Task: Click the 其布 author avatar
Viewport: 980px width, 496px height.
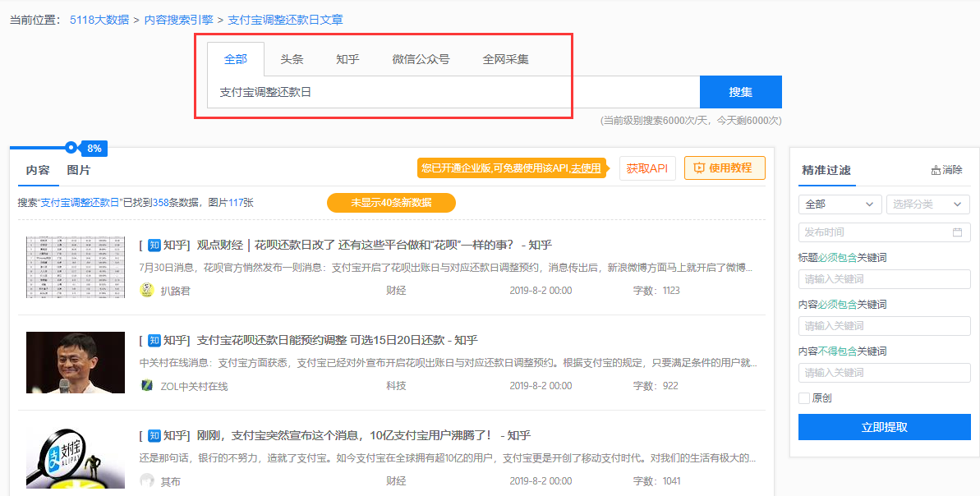Action: (147, 481)
